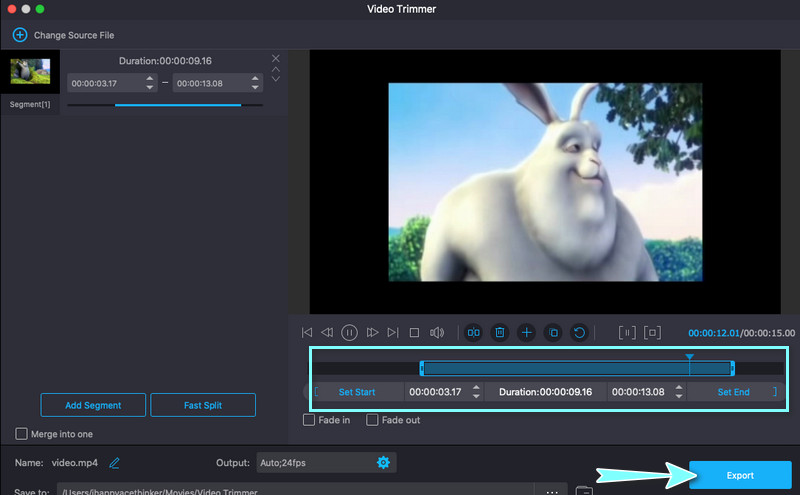Edit file name with pencil icon
Screen dimensions: 800x495
pyautogui.click(x=115, y=462)
